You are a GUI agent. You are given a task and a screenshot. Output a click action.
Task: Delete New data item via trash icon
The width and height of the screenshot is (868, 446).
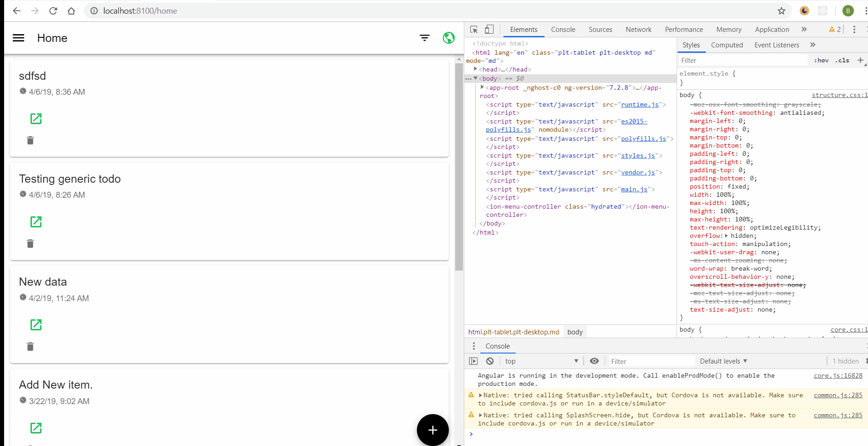(30, 347)
